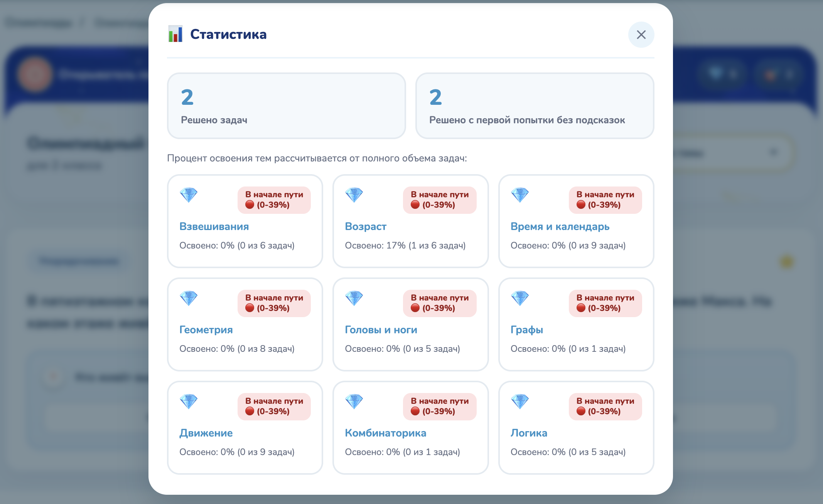
Task: Click the diamond icon on Движение card
Action: point(189,402)
